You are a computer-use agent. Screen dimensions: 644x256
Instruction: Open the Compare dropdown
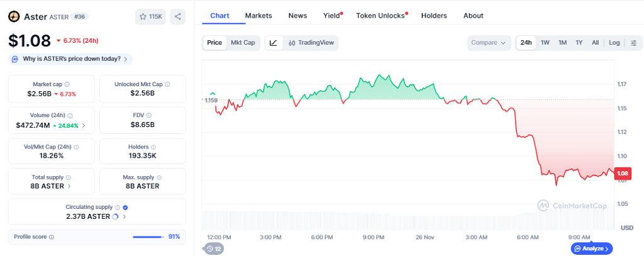(x=489, y=43)
